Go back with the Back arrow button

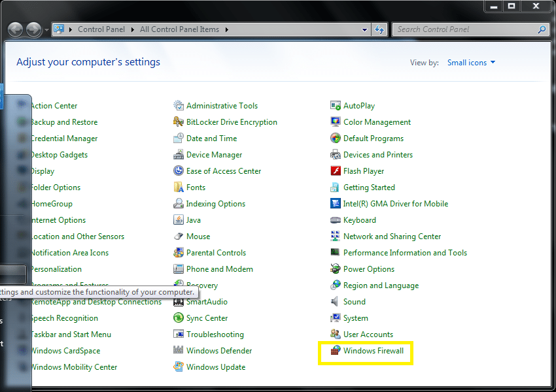15,30
